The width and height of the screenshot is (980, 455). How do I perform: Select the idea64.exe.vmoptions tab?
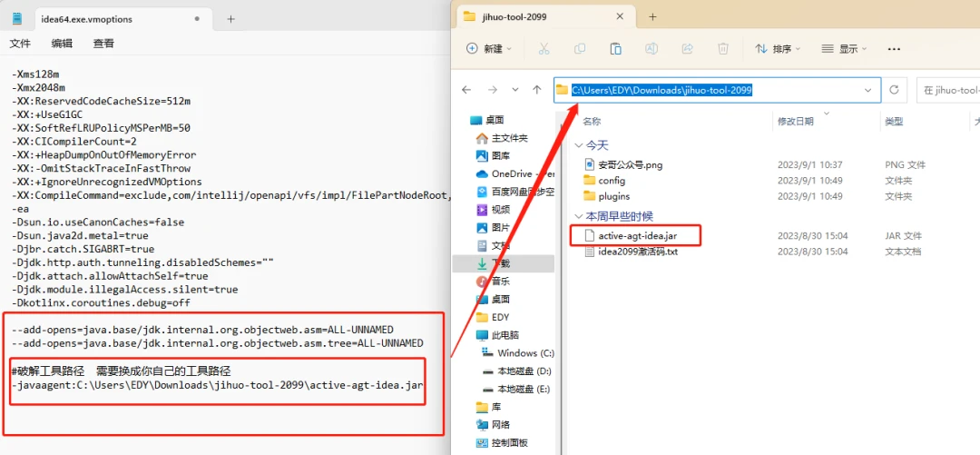pyautogui.click(x=122, y=19)
